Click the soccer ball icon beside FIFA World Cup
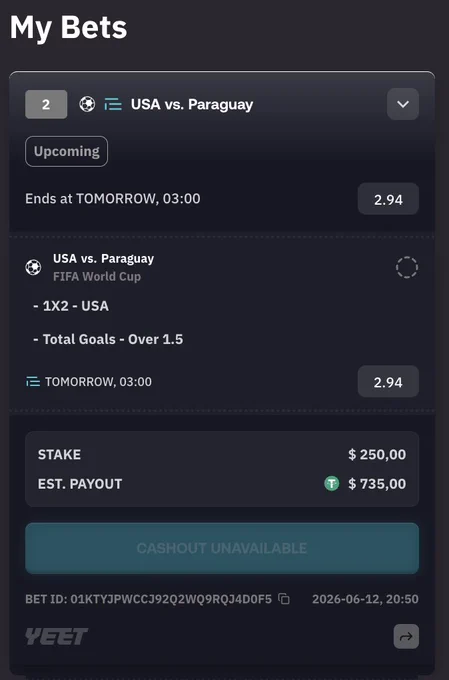 tap(33, 267)
